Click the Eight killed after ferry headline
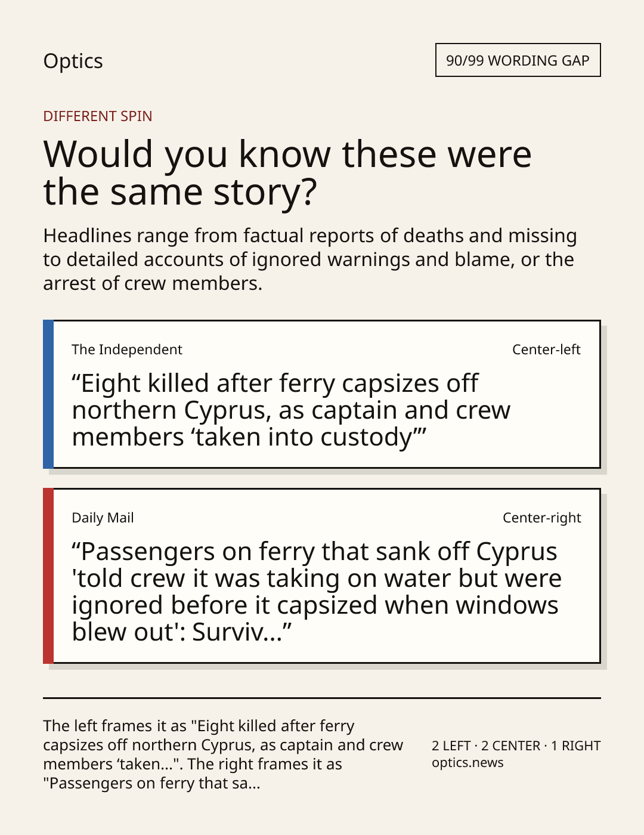 click(291, 410)
